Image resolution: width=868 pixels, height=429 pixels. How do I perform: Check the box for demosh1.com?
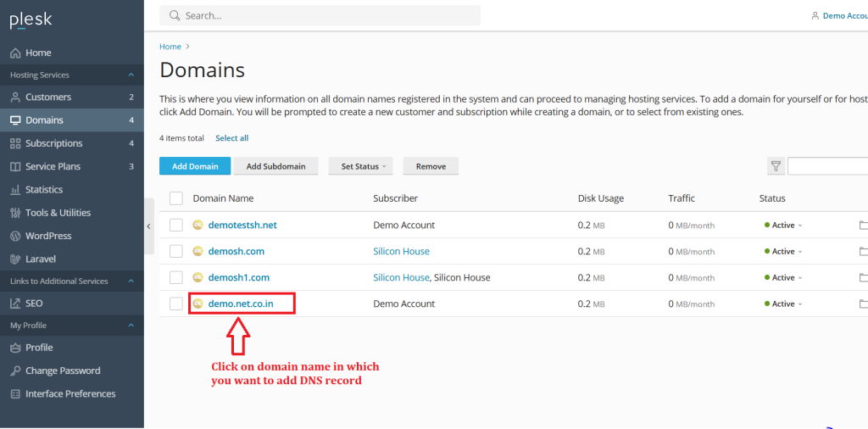click(176, 277)
